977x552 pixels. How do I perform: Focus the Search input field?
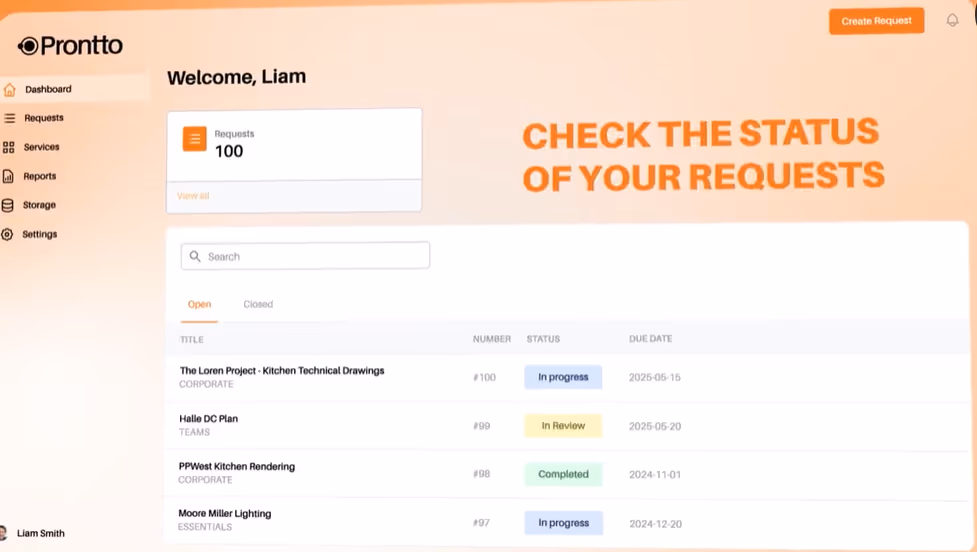click(x=305, y=256)
